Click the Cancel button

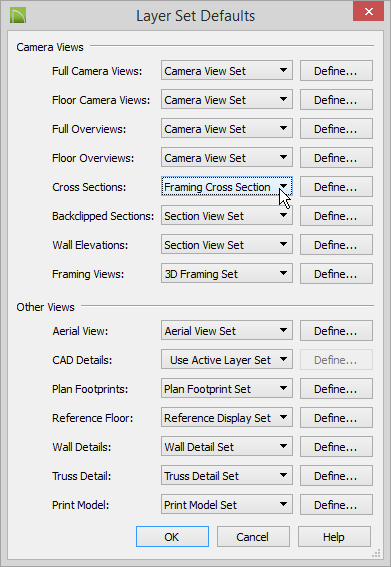click(253, 537)
